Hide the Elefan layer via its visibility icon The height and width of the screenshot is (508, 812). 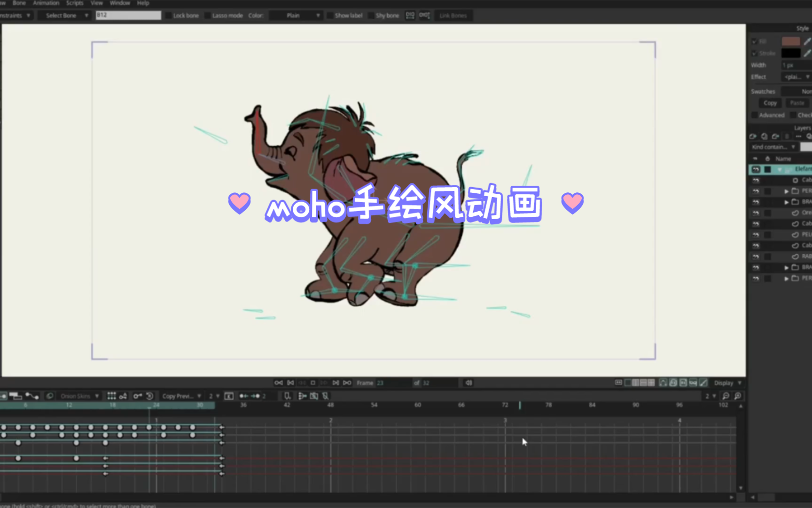[756, 169]
